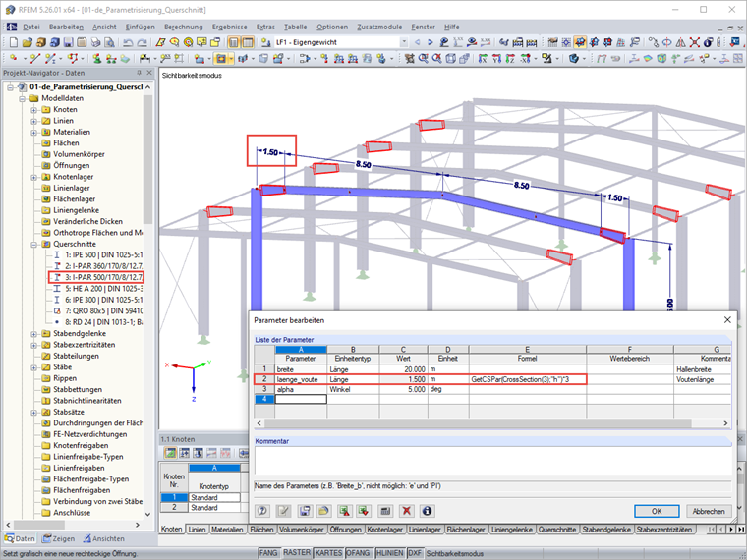747x560 pixels.
Task: Open the LF1 - Eigengewicht load case dropdown
Action: 404,42
